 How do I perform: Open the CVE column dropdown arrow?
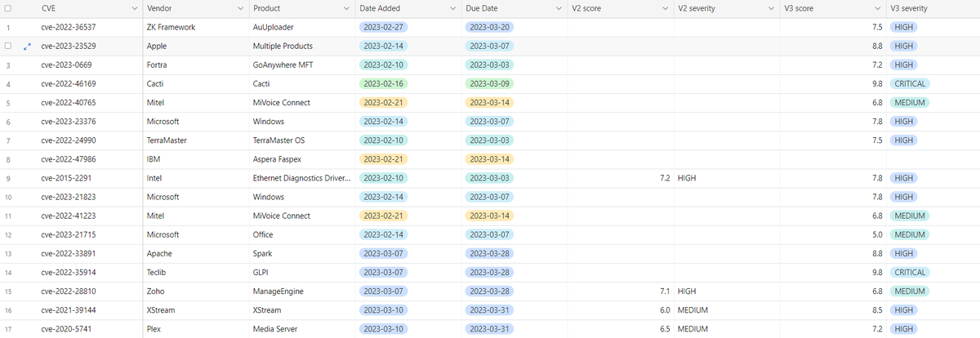[134, 8]
